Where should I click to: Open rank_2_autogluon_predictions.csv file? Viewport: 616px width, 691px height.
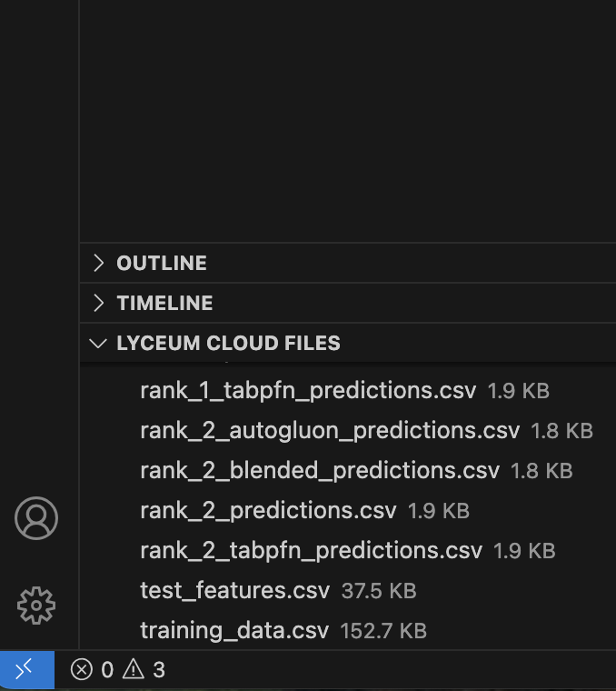[x=330, y=430]
